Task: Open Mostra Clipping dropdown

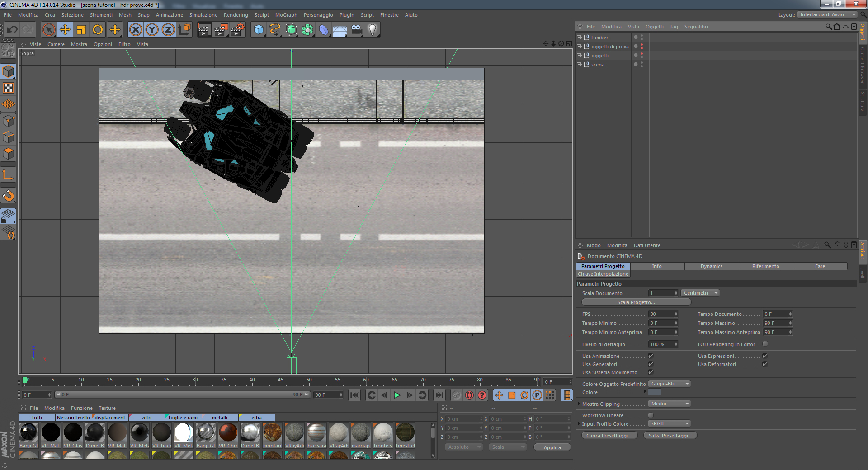Action: (670, 404)
